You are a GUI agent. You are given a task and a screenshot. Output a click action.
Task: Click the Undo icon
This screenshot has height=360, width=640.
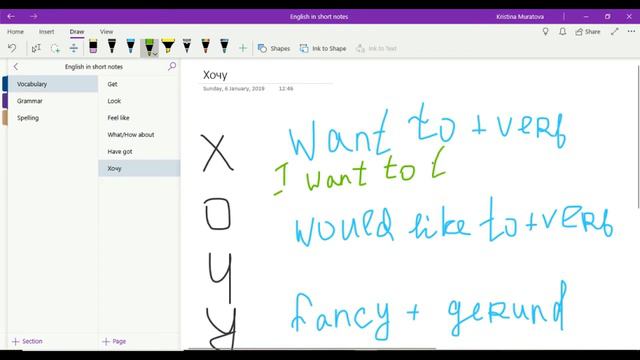[x=12, y=48]
